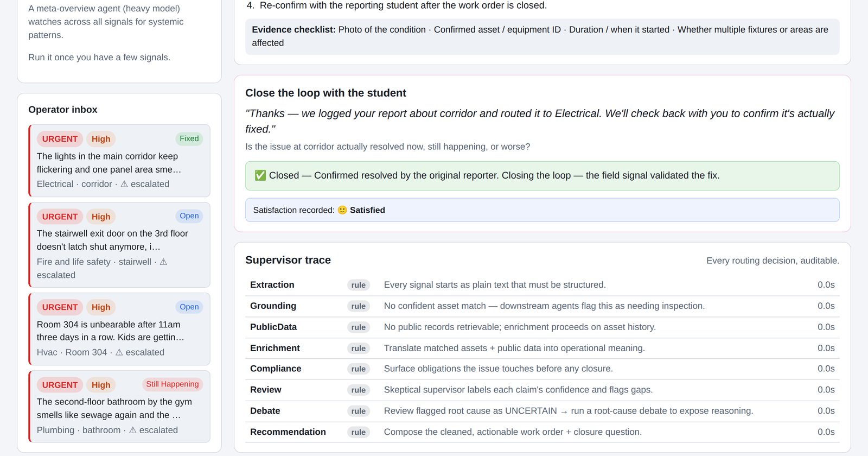The height and width of the screenshot is (456, 868).
Task: Click the rule badge next to Extraction
Action: pyautogui.click(x=358, y=285)
